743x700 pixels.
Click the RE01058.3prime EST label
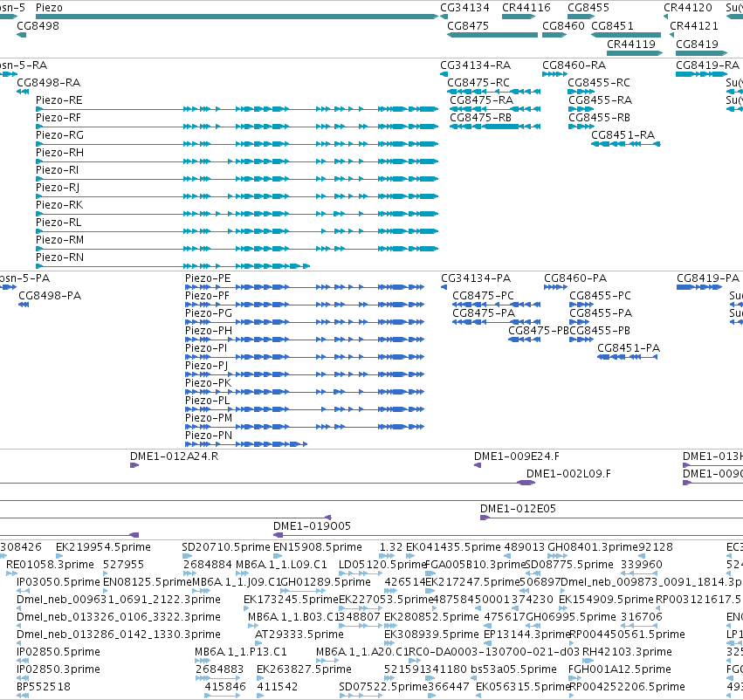coord(51,565)
